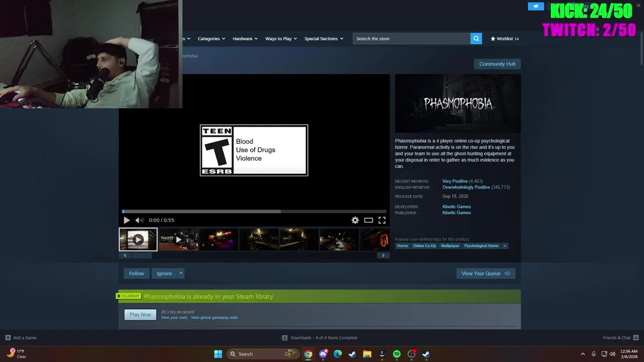The image size is (644, 362).
Task: Click the Play Now button
Action: click(140, 315)
